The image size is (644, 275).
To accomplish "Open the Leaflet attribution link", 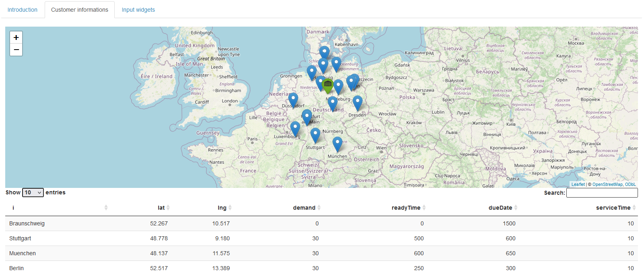I will (x=578, y=184).
